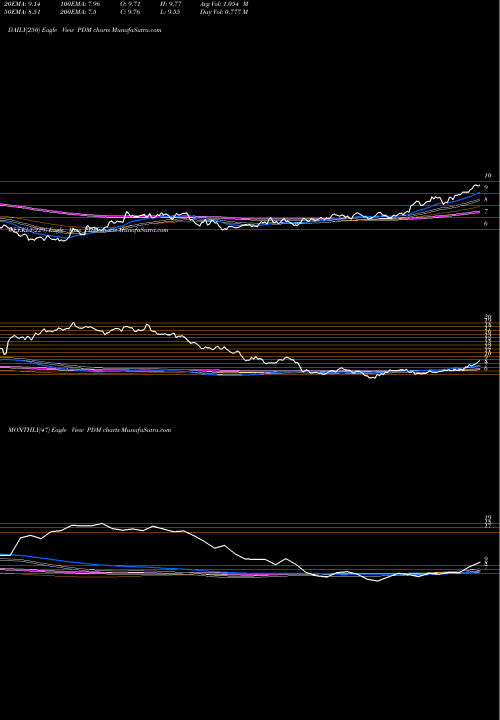
Task: Click the high price H: 9.77
Action: 172,4
